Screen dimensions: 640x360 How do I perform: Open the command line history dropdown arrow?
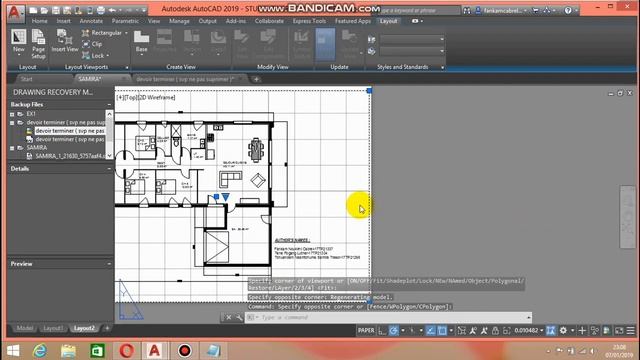click(529, 317)
